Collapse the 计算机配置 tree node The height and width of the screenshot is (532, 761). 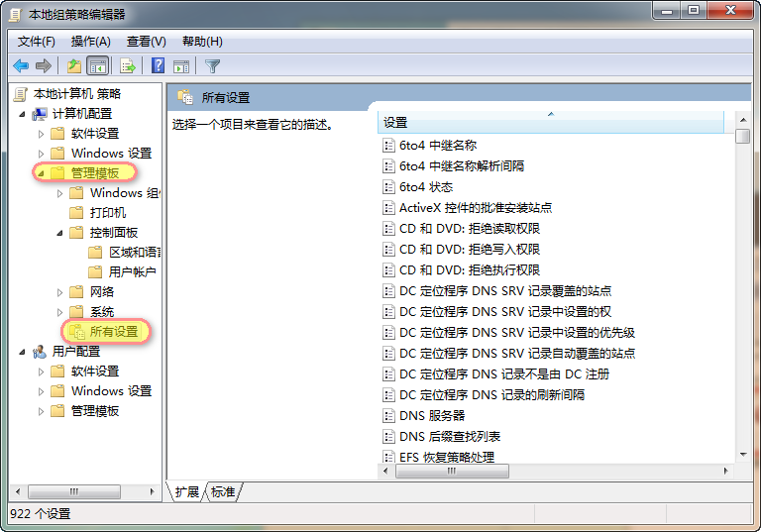click(x=23, y=114)
